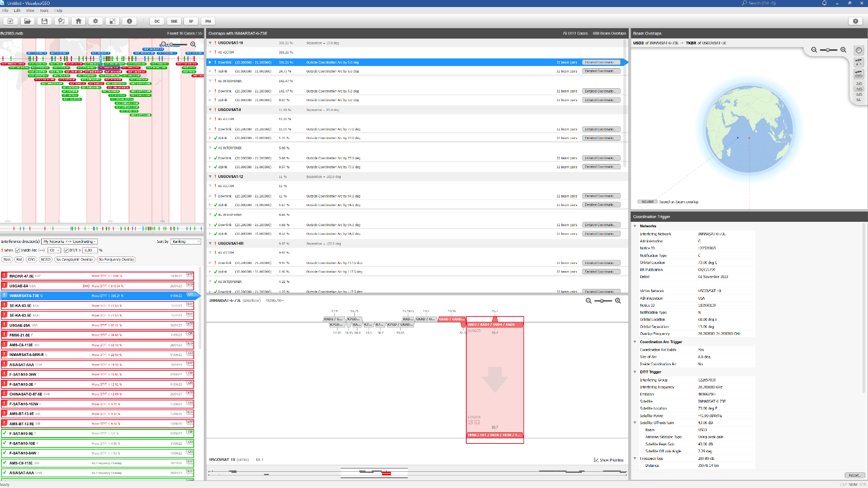The width and height of the screenshot is (868, 488).
Task: Collapse the USGOVSAT-12 group
Action: 210,176
